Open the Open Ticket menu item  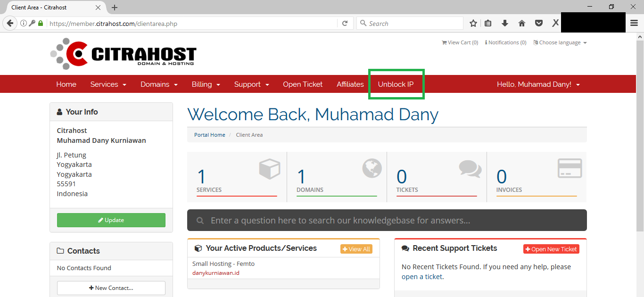(303, 84)
